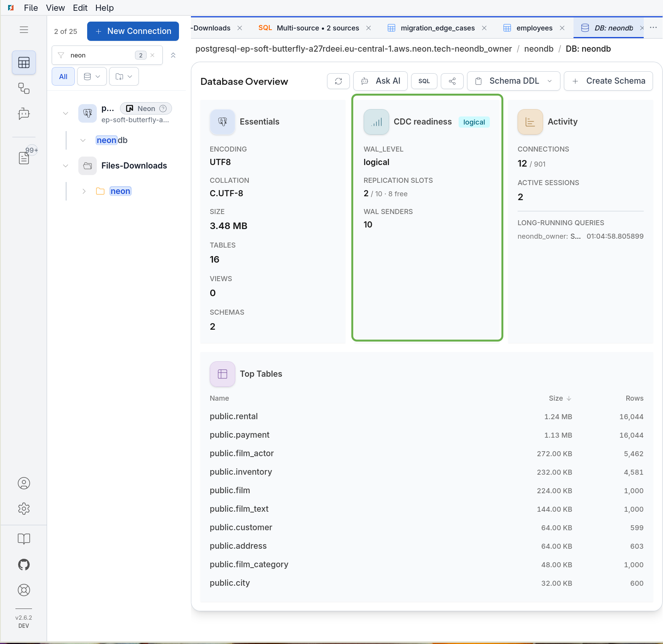Click the neondb breadcrumb link
Image resolution: width=663 pixels, height=644 pixels.
[539, 49]
